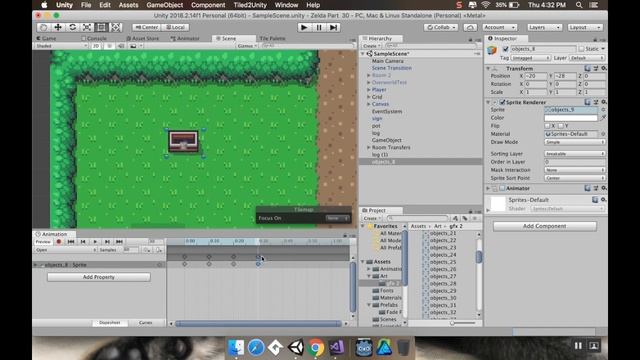The height and width of the screenshot is (360, 640).
Task: Add keyframe using Animation keyframe icon
Action: (x=147, y=250)
